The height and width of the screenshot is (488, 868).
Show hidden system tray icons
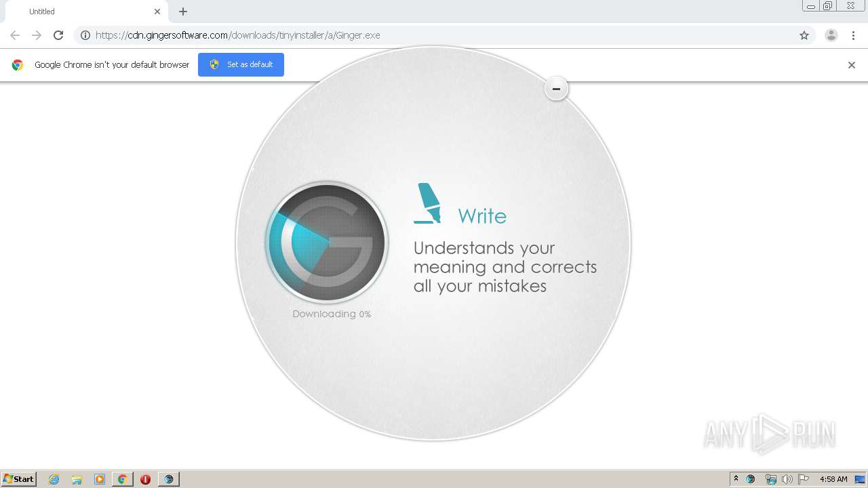(736, 479)
